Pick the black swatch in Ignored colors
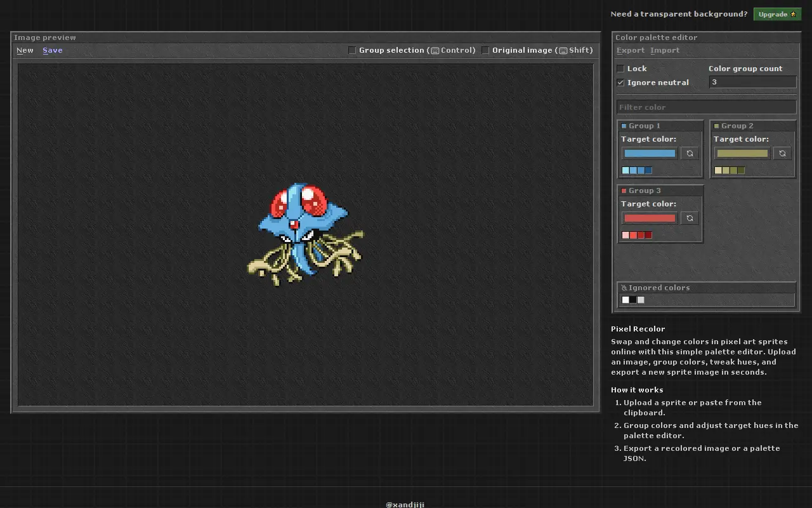This screenshot has width=812, height=508. (633, 300)
